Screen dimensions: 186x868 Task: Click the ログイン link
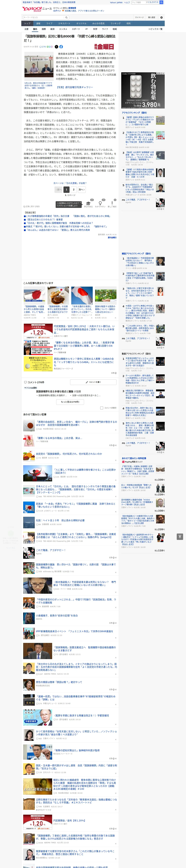[57, 11]
